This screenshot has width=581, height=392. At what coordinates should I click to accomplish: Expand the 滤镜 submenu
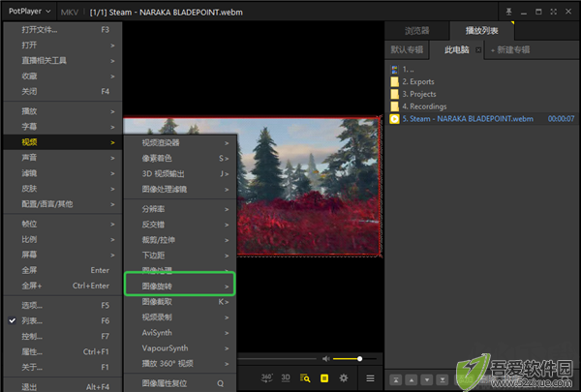click(x=63, y=173)
